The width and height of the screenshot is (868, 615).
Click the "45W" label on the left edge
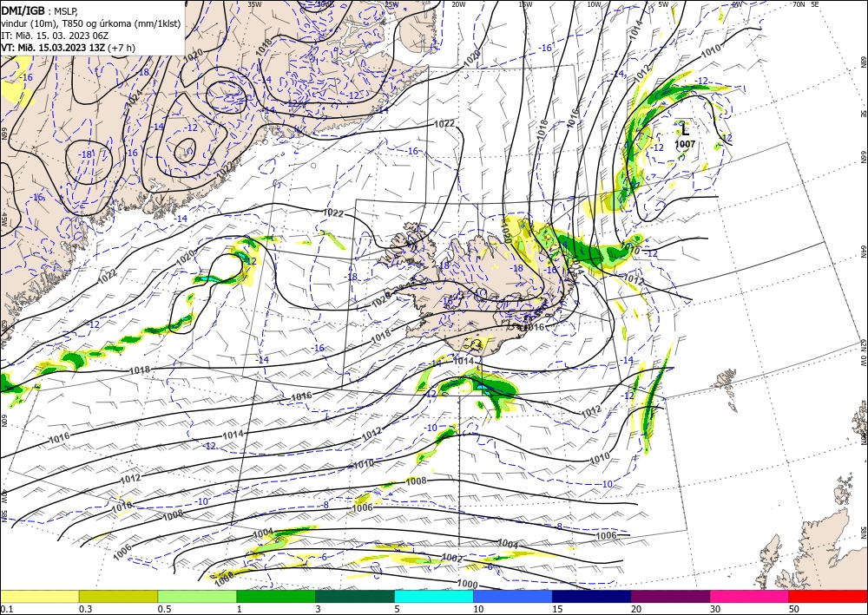pos(3,219)
